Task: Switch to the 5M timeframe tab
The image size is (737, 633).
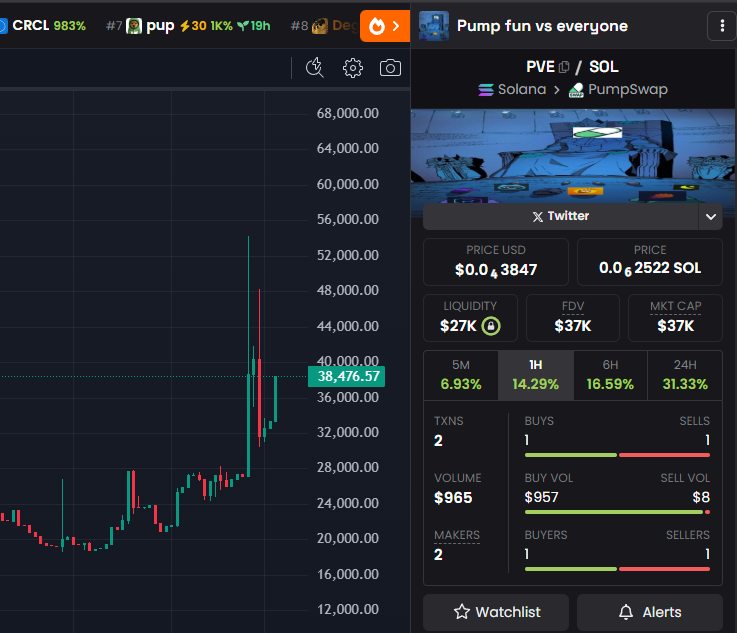Action: point(461,375)
